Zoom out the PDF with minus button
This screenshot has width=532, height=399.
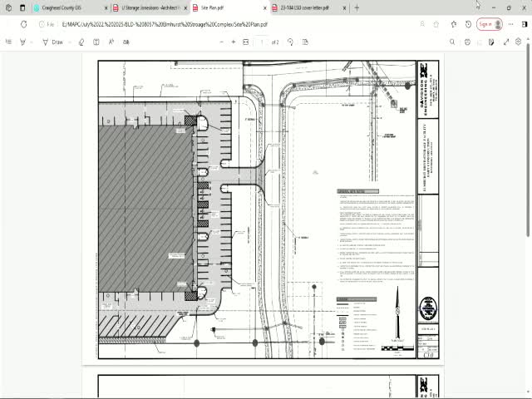point(222,42)
